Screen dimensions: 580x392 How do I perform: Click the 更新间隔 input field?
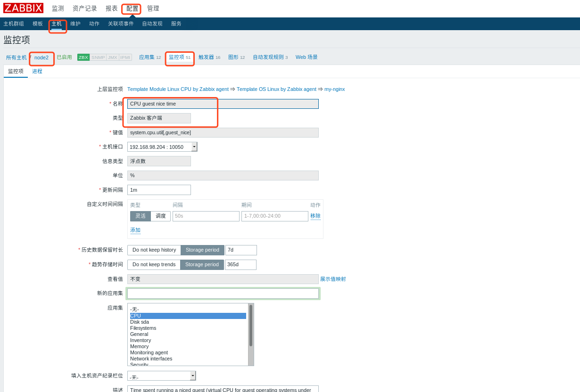click(159, 190)
